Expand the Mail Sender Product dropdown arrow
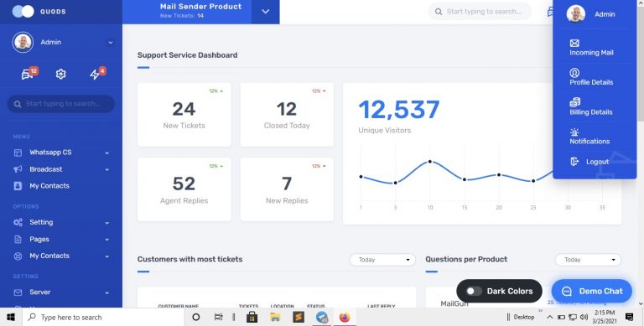Viewport: 644px width, 326px height. point(265,12)
